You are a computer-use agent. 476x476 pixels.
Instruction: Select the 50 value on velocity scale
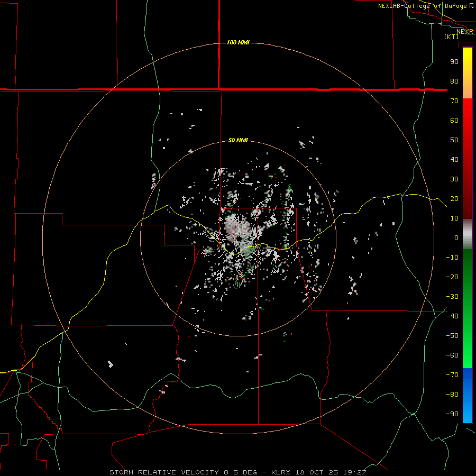pyautogui.click(x=454, y=140)
